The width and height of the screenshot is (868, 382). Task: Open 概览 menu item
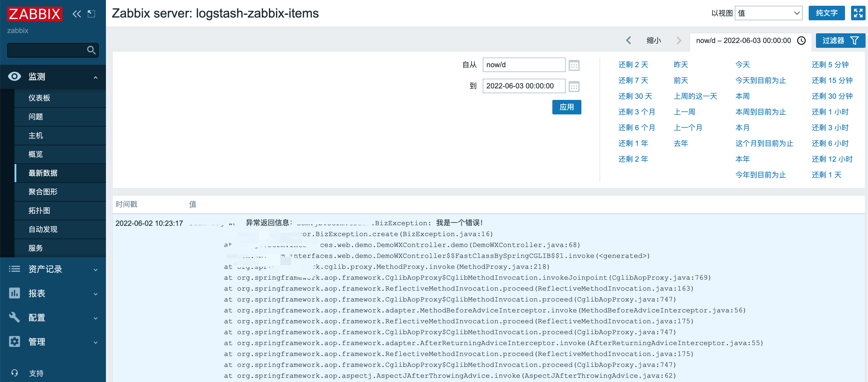pos(60,154)
